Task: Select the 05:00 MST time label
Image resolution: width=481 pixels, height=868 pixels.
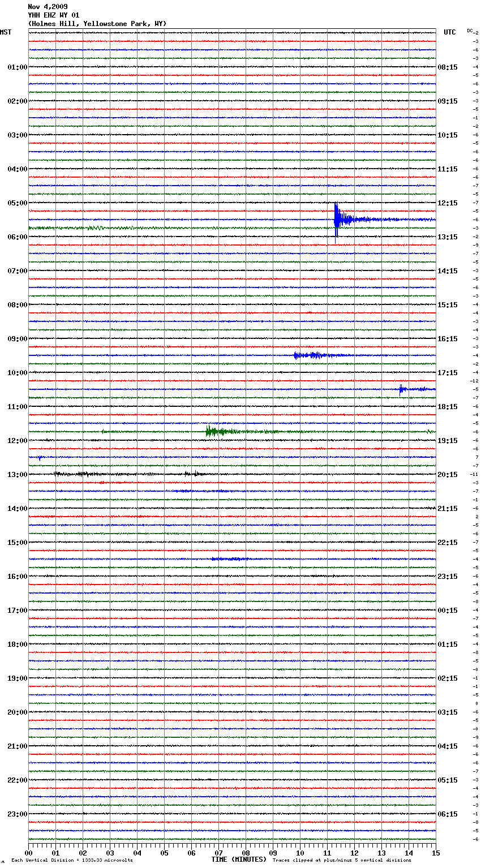Action: 18,203
